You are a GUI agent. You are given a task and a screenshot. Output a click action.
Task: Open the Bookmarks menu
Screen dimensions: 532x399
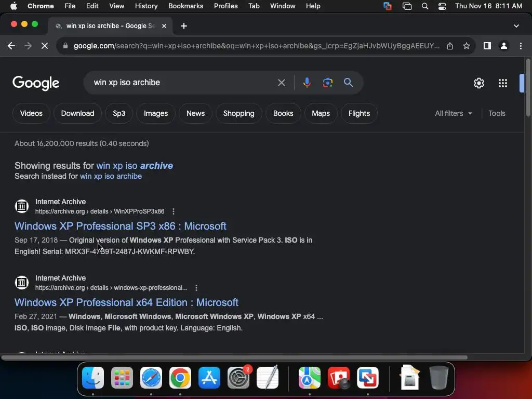pyautogui.click(x=185, y=6)
